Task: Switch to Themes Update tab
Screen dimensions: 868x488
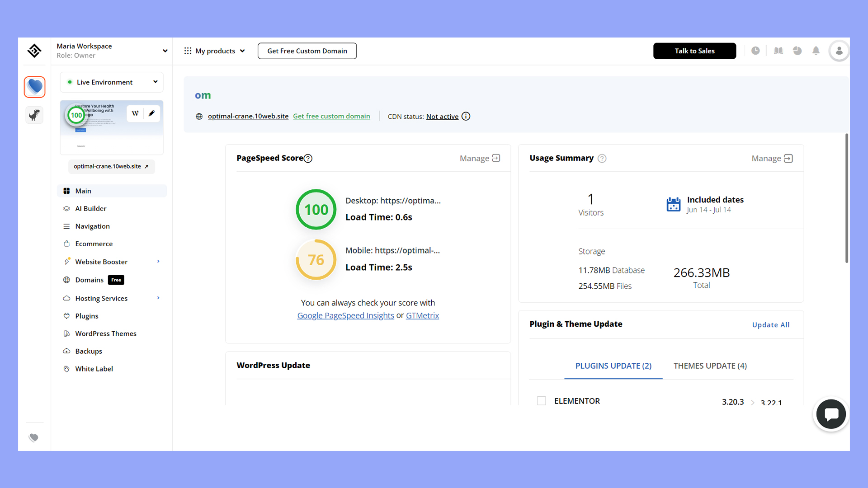Action: tap(710, 366)
